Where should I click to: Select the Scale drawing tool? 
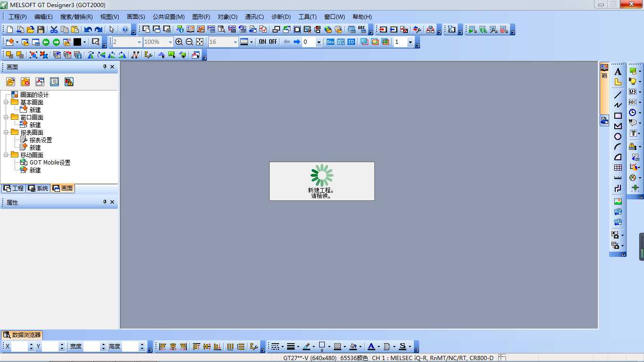coord(618,178)
